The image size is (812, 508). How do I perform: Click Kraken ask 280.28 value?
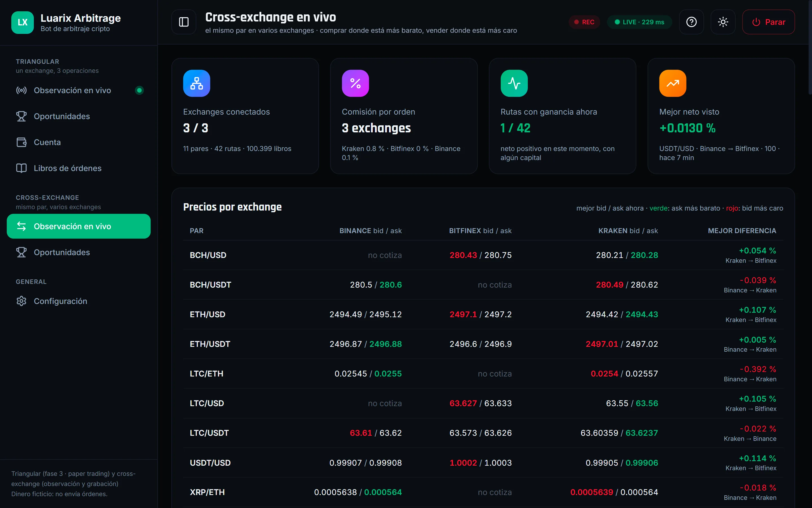644,255
